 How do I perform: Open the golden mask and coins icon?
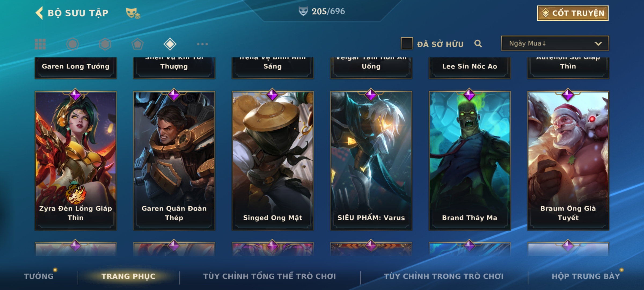tap(133, 13)
